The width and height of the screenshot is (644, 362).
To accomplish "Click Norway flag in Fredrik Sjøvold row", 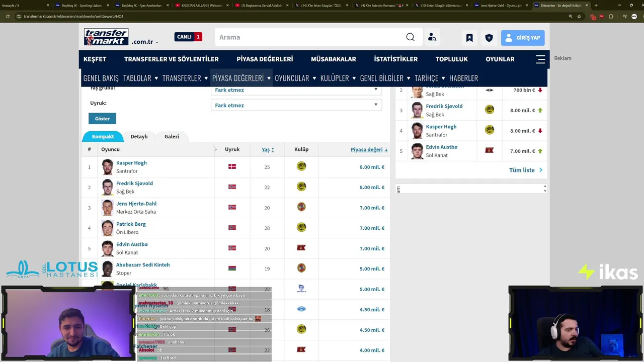I will 232,187.
